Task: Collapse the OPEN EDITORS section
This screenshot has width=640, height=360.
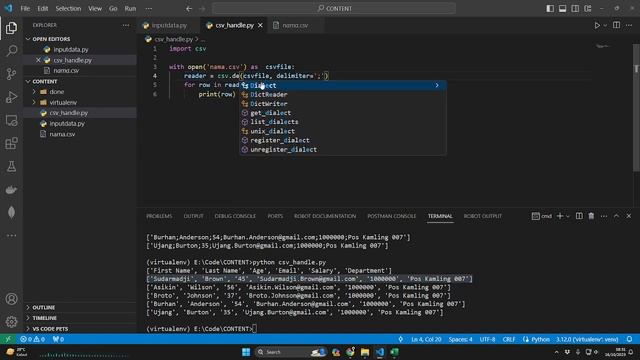Action: point(51,39)
